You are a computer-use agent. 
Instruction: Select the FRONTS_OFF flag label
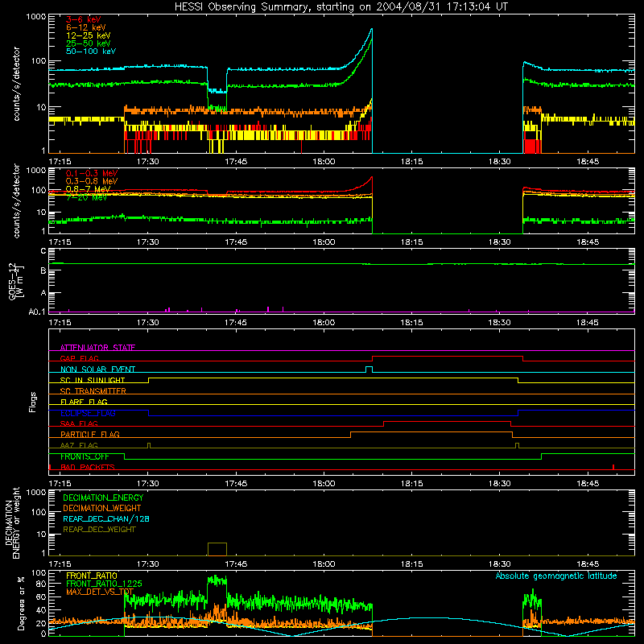click(x=85, y=456)
